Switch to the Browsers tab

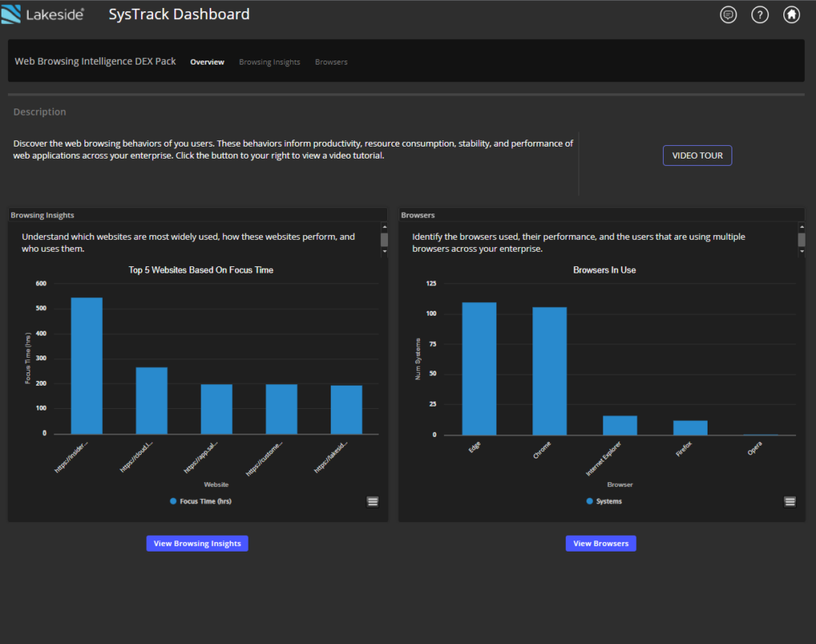[x=331, y=62]
